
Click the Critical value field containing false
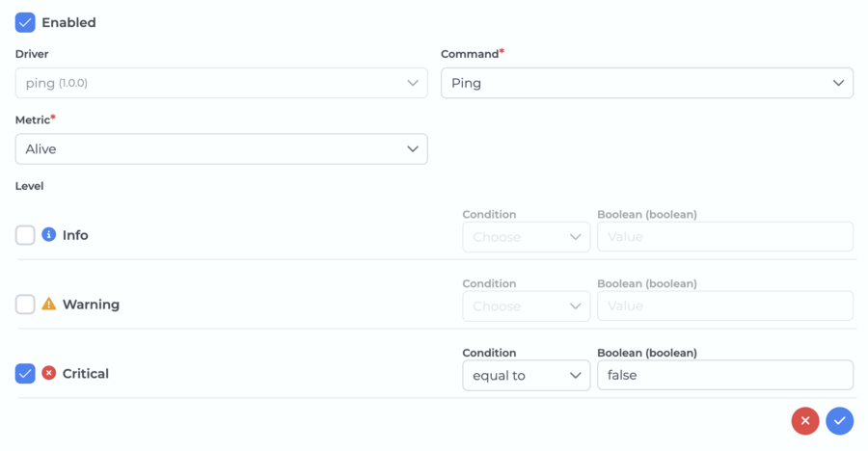[725, 375]
